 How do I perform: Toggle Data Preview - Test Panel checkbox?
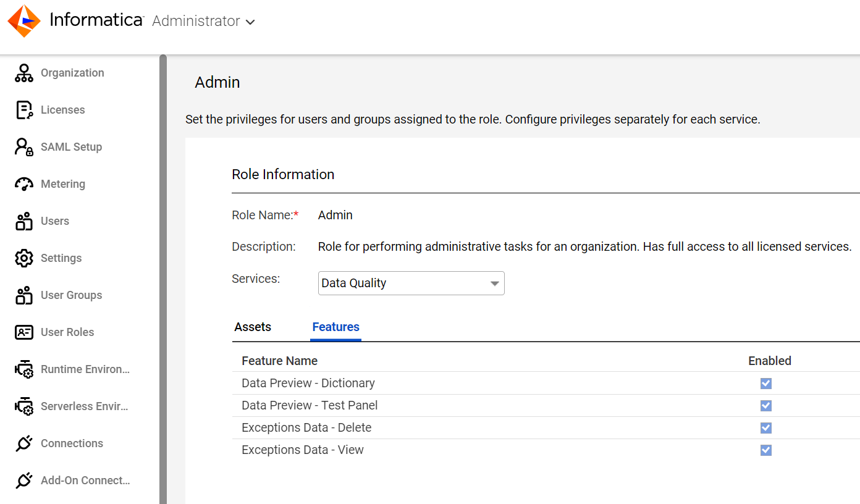(766, 406)
